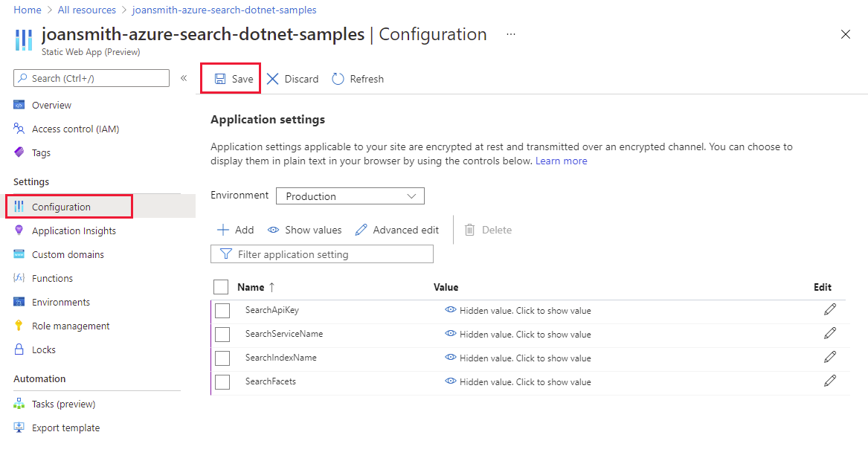
Task: Tick the select-all checkbox in the table header
Action: click(221, 287)
